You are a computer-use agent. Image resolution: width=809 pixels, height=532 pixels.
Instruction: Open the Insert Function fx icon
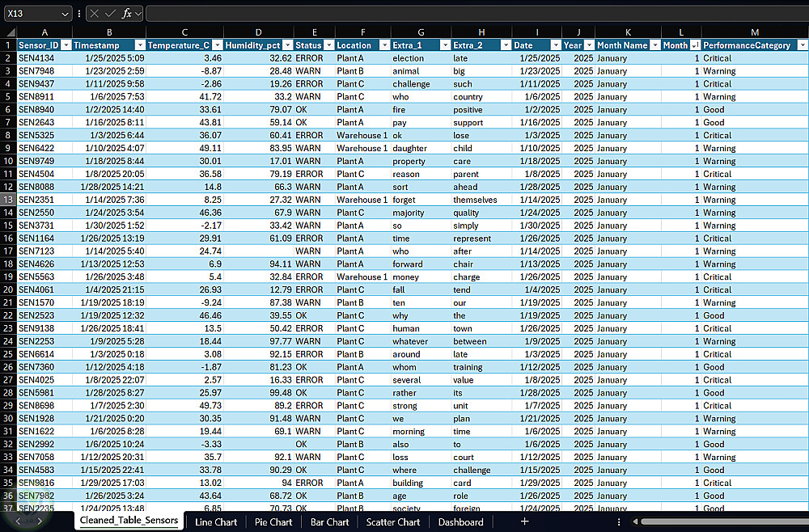tap(126, 14)
